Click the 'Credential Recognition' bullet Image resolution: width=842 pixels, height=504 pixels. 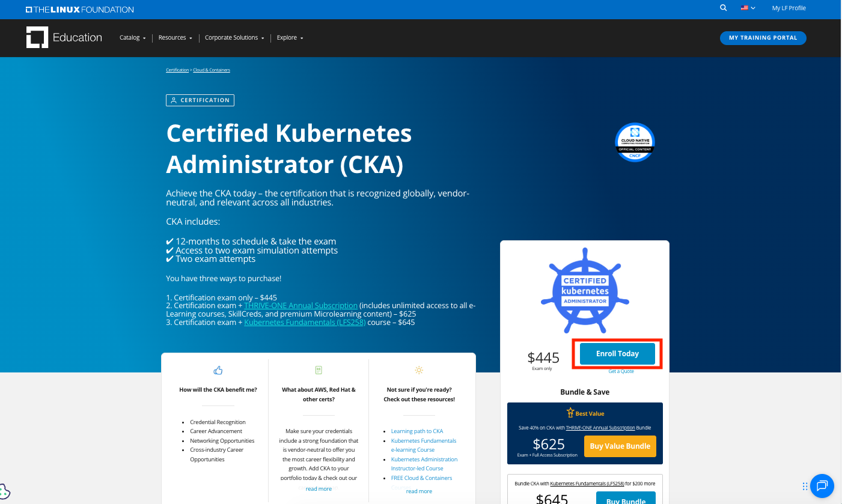218,422
